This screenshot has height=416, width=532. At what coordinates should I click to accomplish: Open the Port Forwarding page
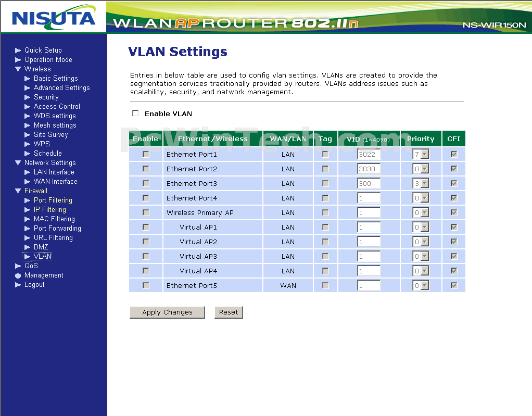pos(57,229)
